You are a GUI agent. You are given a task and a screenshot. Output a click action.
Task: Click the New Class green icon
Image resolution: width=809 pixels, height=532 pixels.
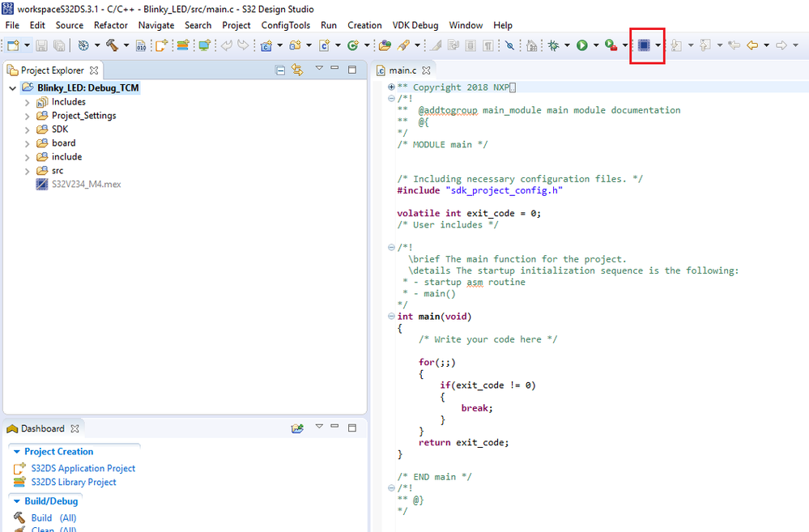point(353,45)
